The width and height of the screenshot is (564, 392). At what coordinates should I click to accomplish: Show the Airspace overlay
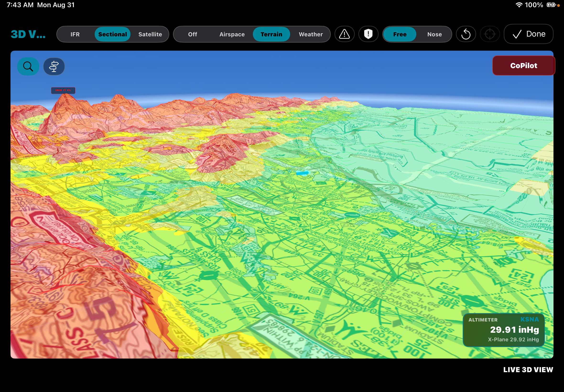(232, 34)
